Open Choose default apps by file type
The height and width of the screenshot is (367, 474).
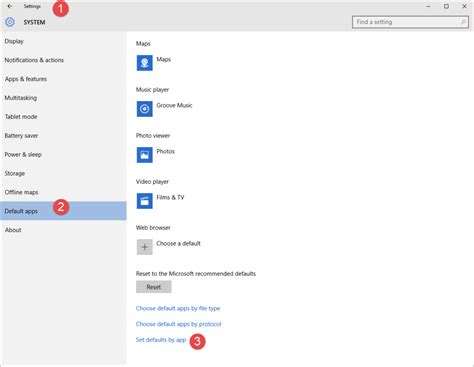(178, 308)
